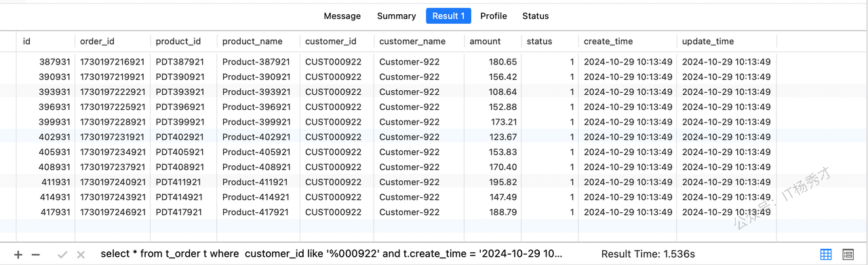Click cell Product-402921
868x265 pixels.
pos(256,137)
